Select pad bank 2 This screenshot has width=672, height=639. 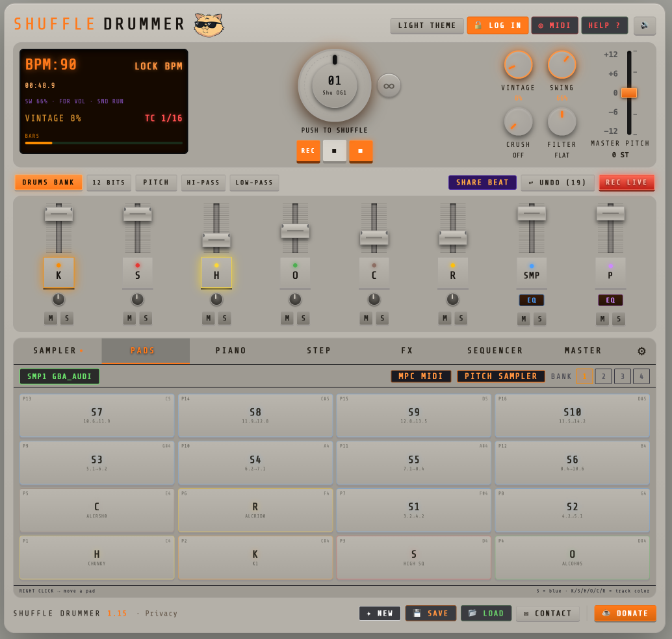pos(603,376)
